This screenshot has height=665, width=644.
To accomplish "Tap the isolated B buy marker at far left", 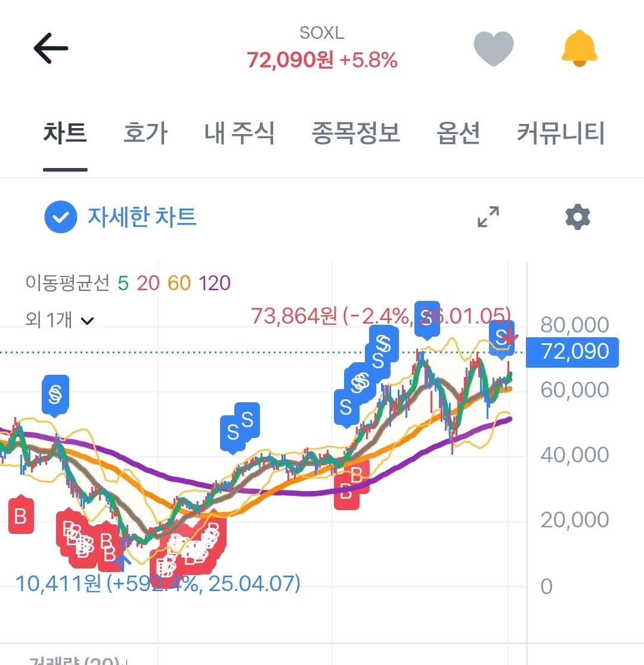I will pyautogui.click(x=21, y=516).
